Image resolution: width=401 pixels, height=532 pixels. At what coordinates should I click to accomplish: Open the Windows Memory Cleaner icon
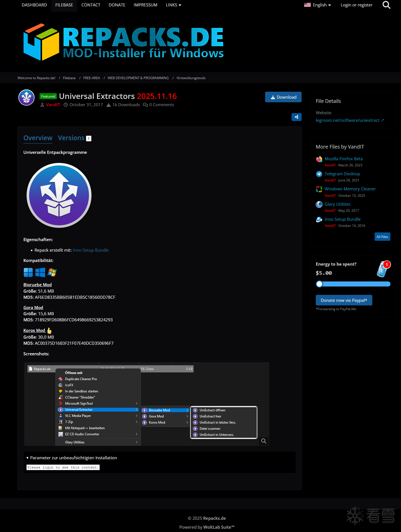tap(319, 189)
